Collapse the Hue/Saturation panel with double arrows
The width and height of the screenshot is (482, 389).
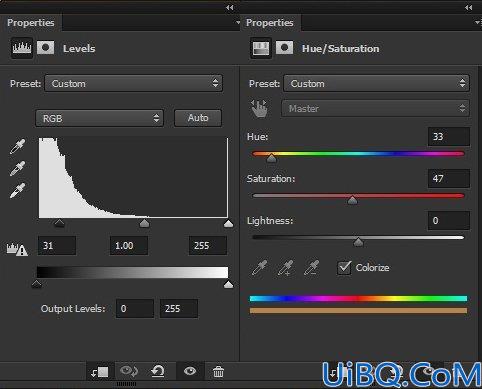pos(469,7)
